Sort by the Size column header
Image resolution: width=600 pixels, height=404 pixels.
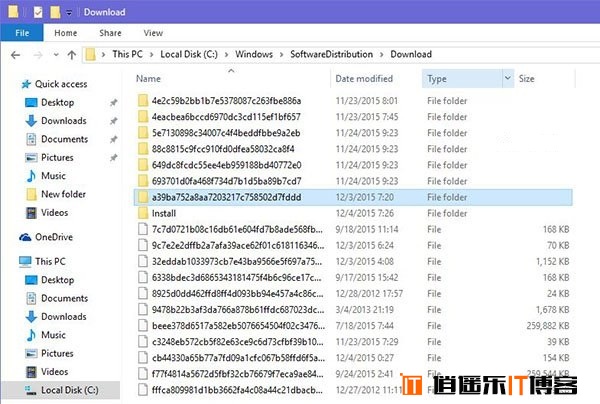[x=526, y=79]
